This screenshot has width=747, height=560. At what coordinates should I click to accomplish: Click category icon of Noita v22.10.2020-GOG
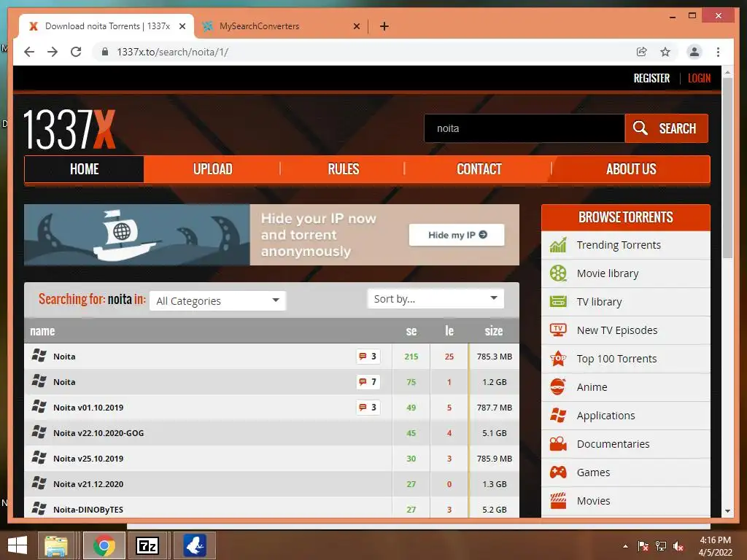pyautogui.click(x=39, y=432)
